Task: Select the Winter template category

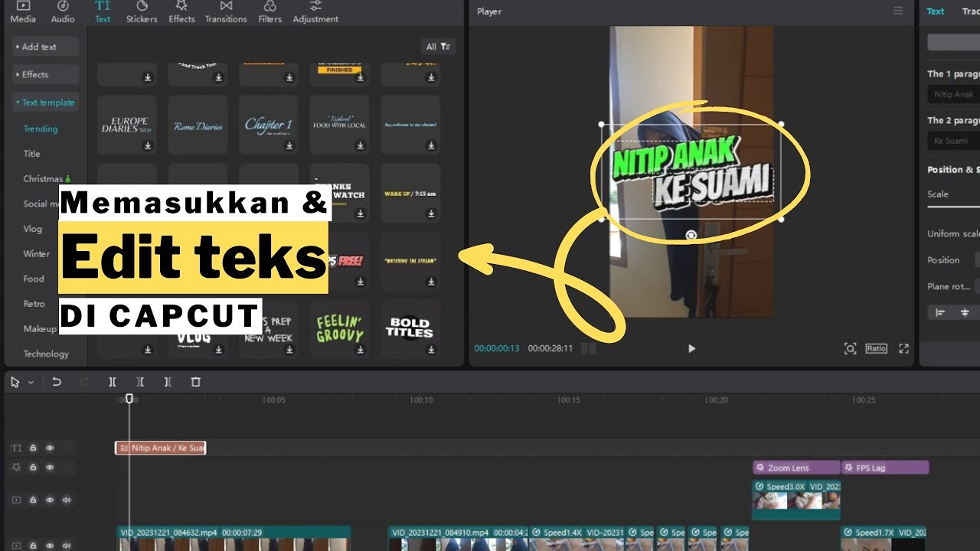Action: click(x=36, y=253)
